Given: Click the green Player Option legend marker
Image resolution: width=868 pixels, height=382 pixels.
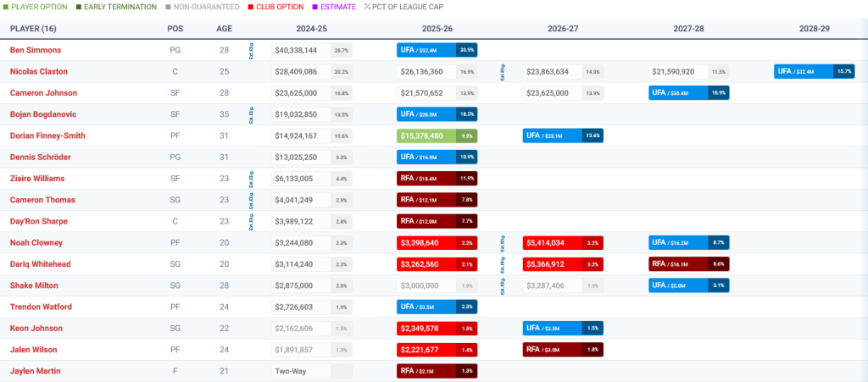Looking at the screenshot, I should [5, 7].
